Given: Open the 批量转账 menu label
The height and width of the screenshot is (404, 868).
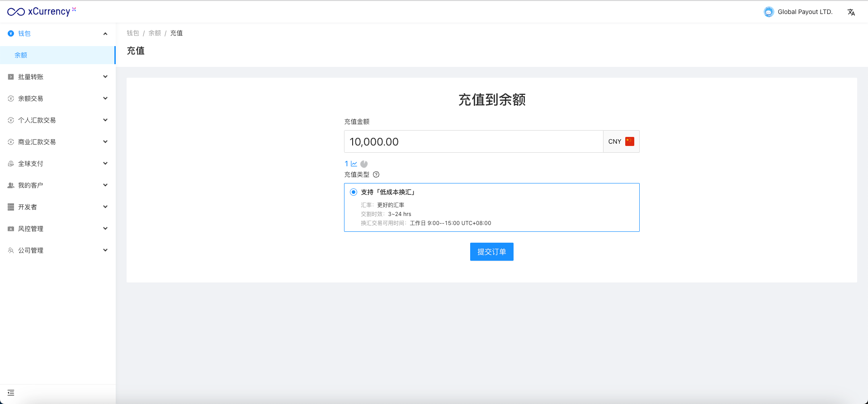Looking at the screenshot, I should pos(31,77).
